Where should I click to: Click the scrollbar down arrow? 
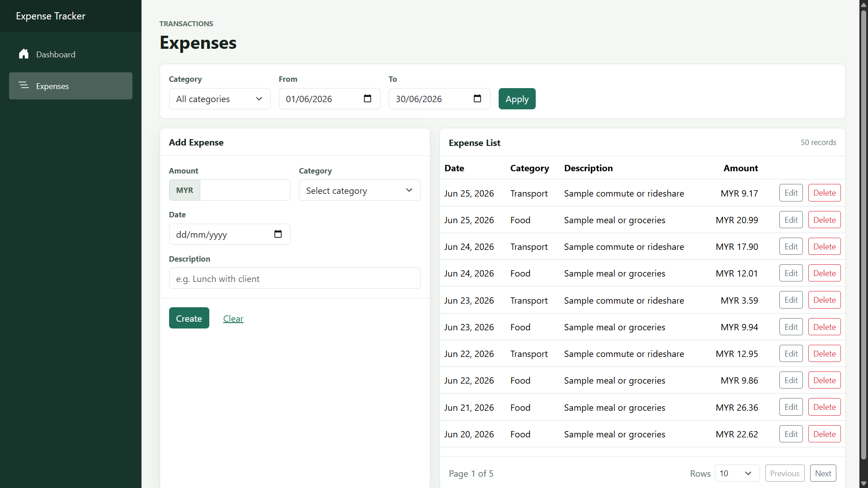point(863,483)
